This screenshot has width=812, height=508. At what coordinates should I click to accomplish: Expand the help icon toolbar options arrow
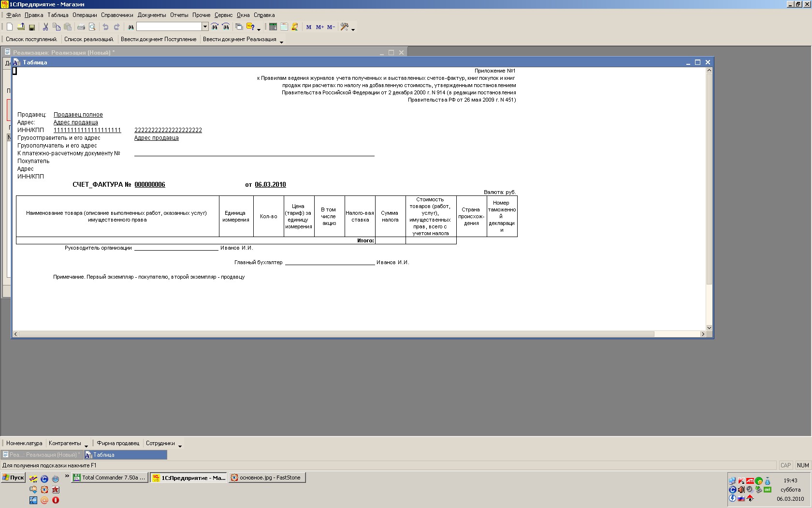pyautogui.click(x=259, y=30)
